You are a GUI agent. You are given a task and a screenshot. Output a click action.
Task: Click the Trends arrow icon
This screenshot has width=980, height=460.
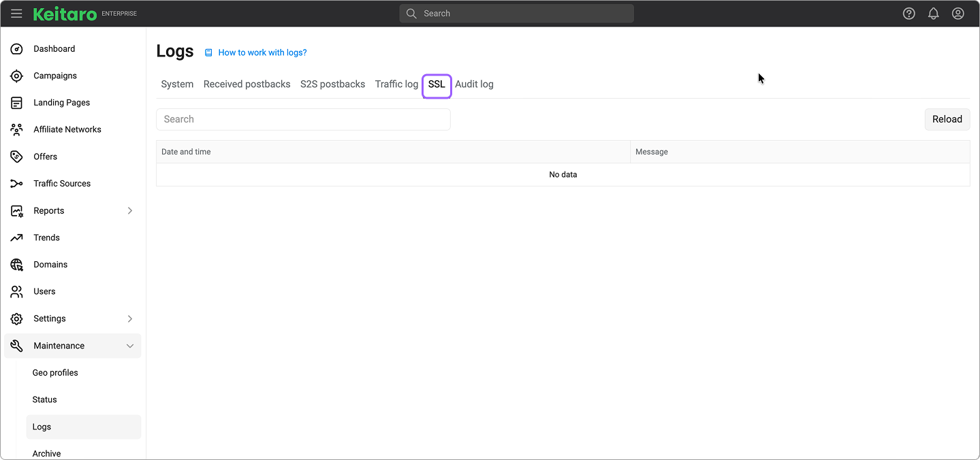pyautogui.click(x=17, y=237)
